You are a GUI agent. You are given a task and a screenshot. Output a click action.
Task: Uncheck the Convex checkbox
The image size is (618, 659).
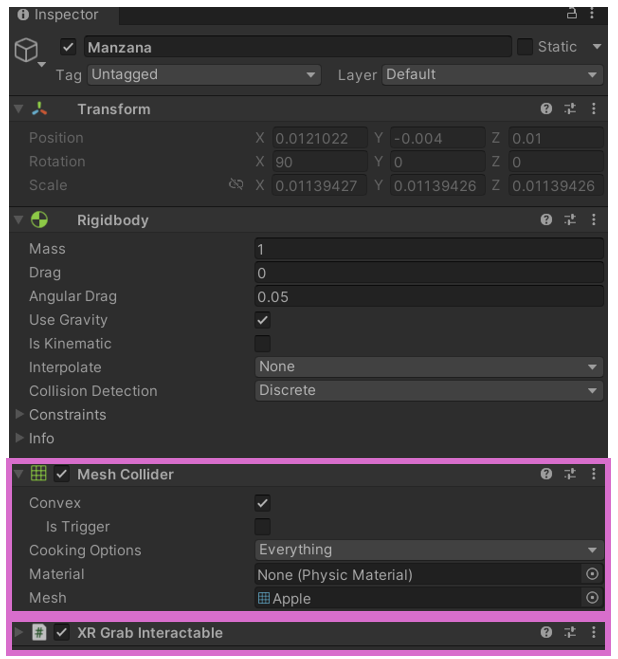pos(262,503)
